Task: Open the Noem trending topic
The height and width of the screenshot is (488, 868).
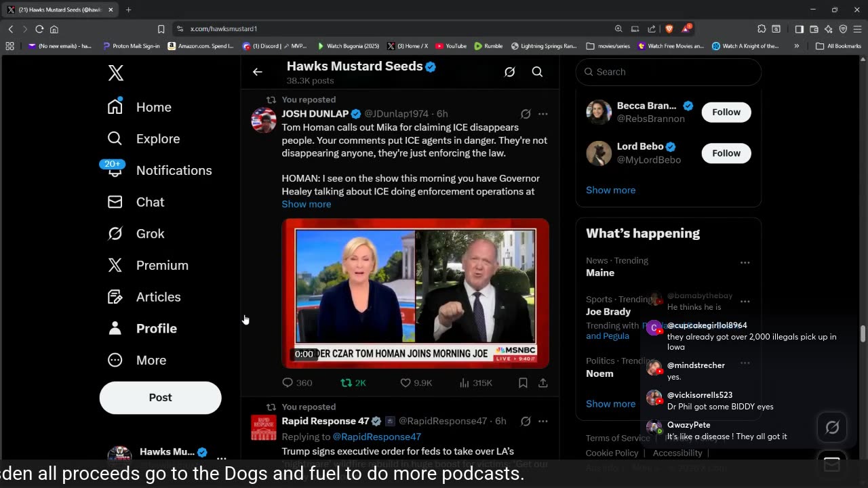Action: pyautogui.click(x=599, y=373)
